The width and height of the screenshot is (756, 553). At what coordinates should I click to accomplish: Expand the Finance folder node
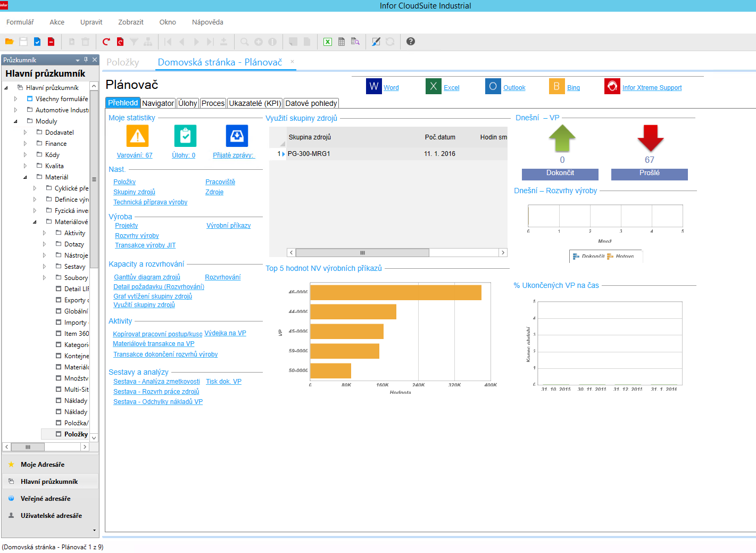(x=25, y=144)
